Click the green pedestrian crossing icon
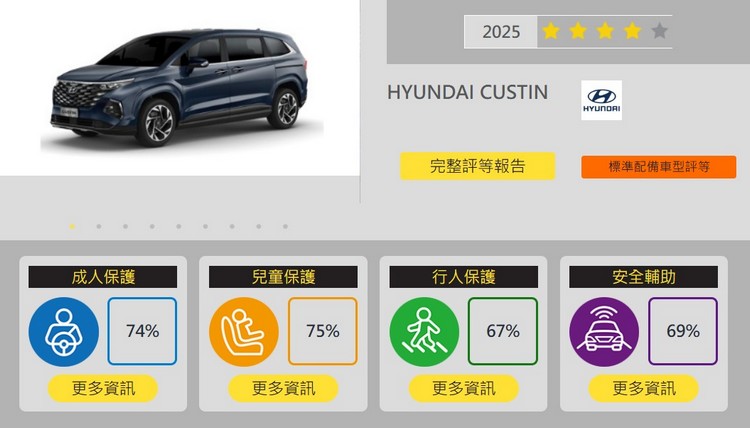Image resolution: width=750 pixels, height=428 pixels. pyautogui.click(x=424, y=331)
